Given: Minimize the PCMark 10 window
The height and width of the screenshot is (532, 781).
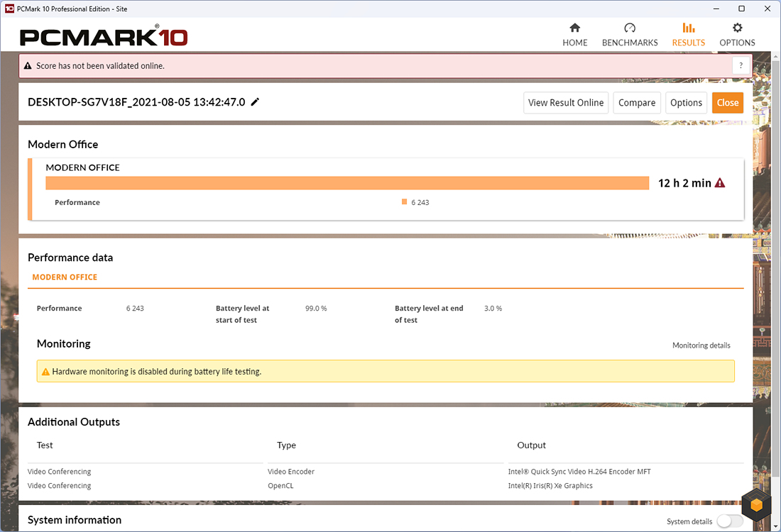Looking at the screenshot, I should coord(716,9).
